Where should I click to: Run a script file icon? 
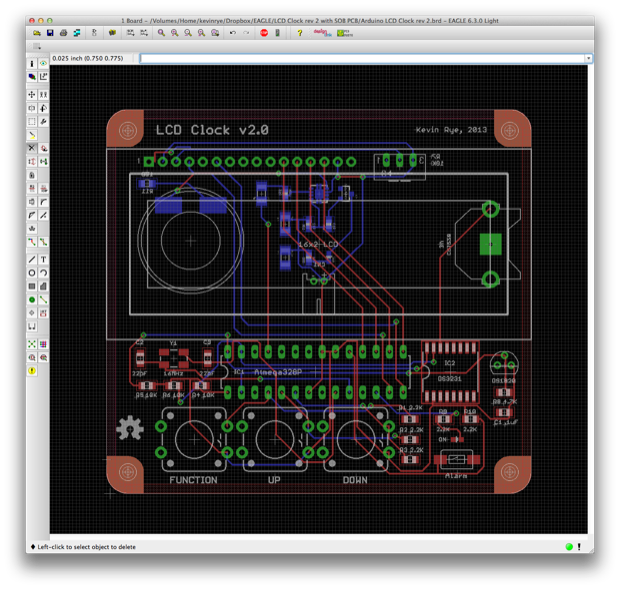click(x=130, y=33)
